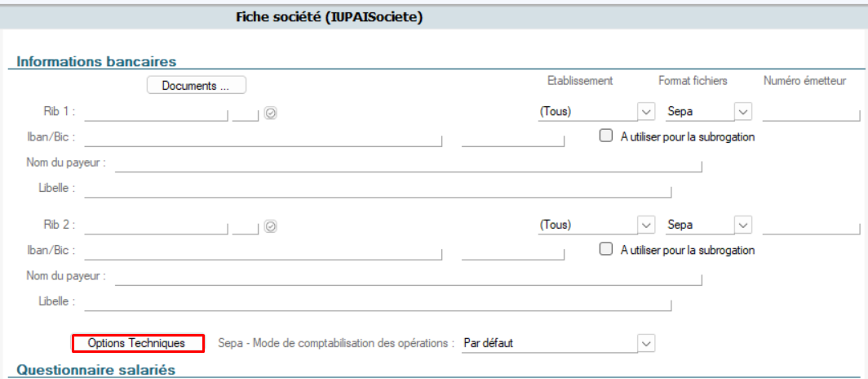Viewport: 868px width, 379px height.
Task: Click the Rib 1 validation check icon
Action: coord(271,113)
